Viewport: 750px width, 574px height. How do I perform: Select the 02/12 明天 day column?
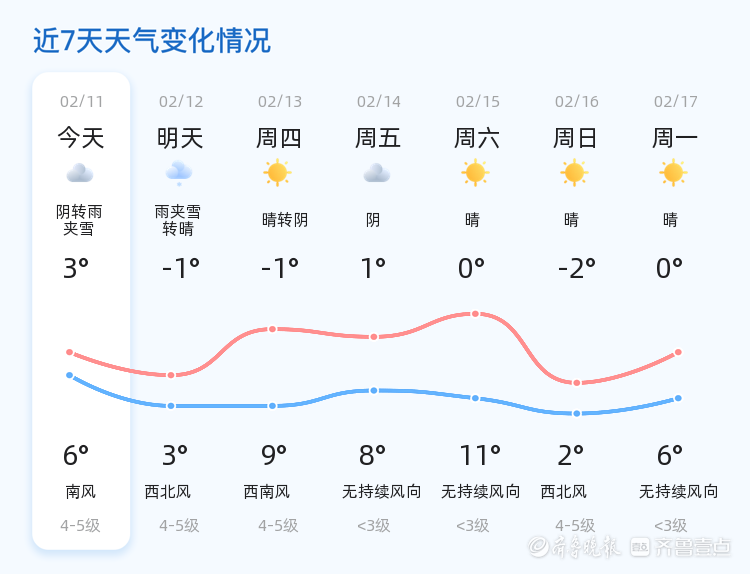[x=180, y=311]
